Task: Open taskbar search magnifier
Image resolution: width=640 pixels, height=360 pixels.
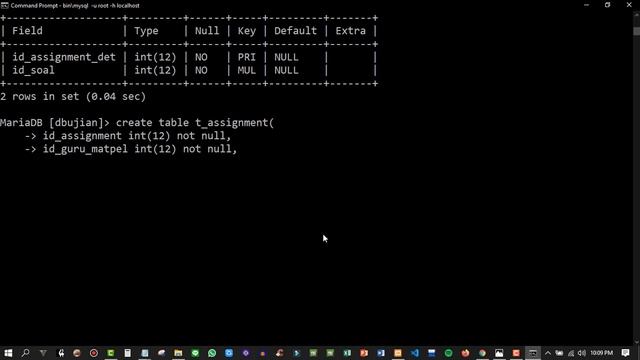Action: coord(25,353)
